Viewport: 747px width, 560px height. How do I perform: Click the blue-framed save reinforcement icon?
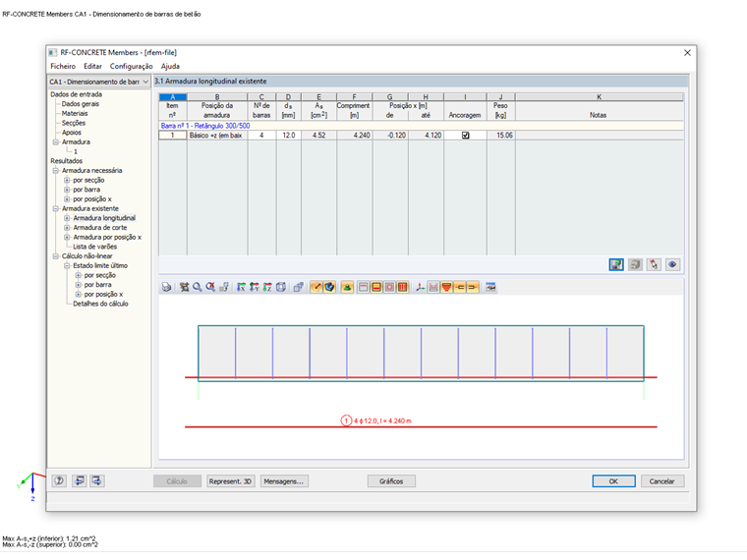pyautogui.click(x=616, y=264)
